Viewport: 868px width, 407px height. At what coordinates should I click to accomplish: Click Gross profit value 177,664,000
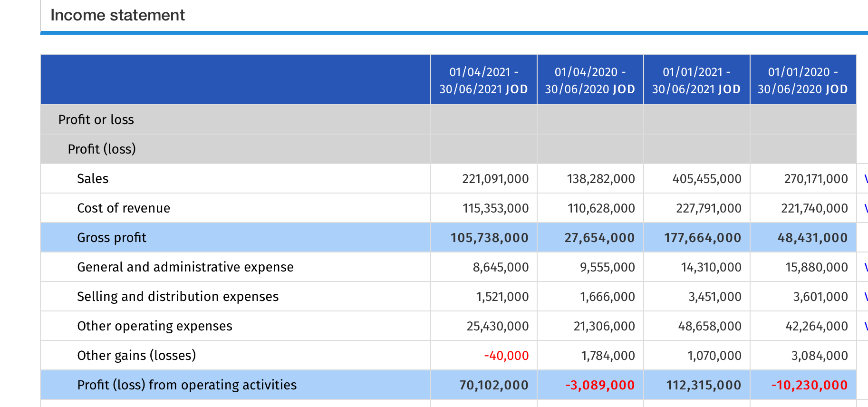click(703, 238)
